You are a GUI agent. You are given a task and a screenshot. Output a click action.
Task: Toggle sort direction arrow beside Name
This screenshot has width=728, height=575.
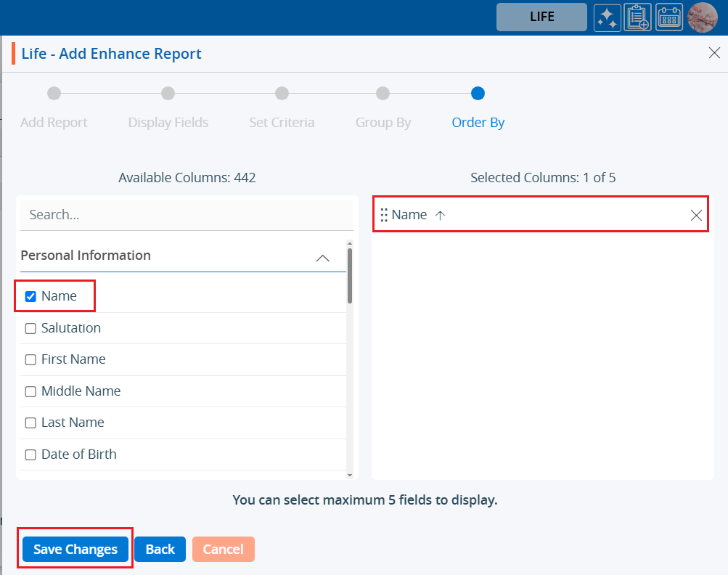point(440,215)
